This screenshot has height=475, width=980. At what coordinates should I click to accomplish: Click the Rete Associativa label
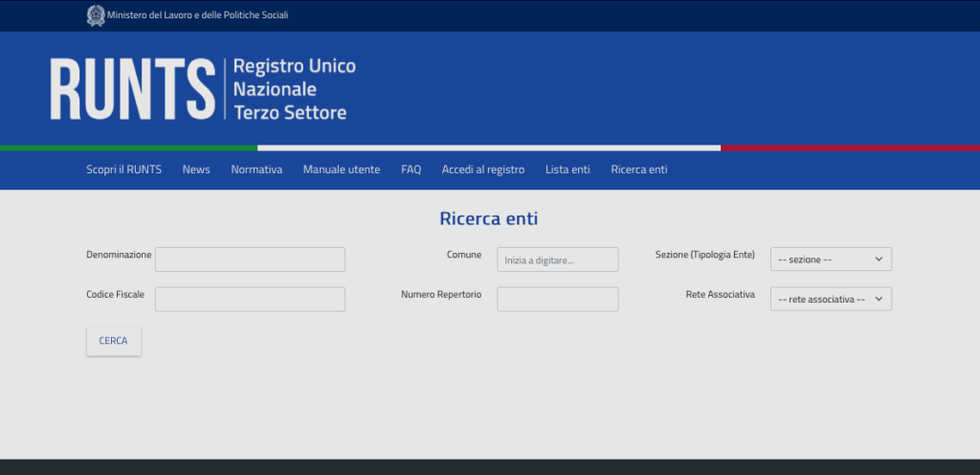coord(720,294)
